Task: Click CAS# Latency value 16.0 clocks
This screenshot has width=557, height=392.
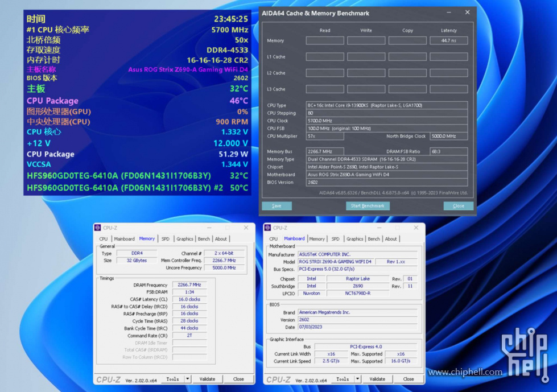Action: tap(189, 299)
